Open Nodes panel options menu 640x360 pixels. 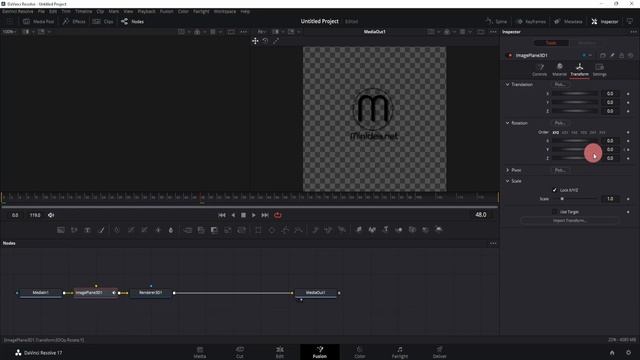click(x=493, y=243)
